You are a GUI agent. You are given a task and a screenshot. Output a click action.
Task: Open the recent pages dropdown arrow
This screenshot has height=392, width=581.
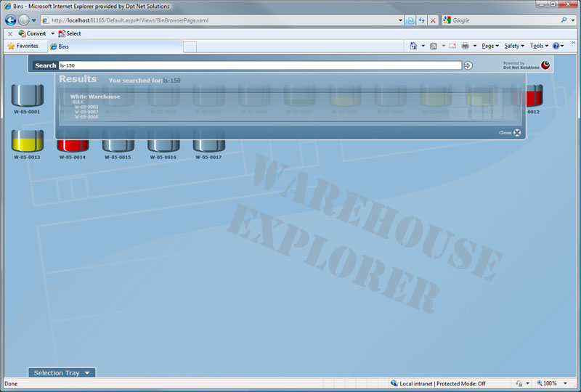33,20
